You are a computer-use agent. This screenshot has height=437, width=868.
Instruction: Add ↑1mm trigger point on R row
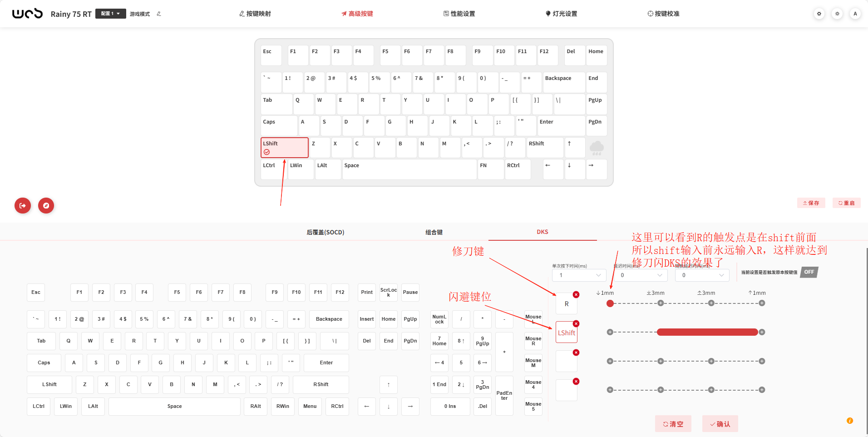[762, 303]
